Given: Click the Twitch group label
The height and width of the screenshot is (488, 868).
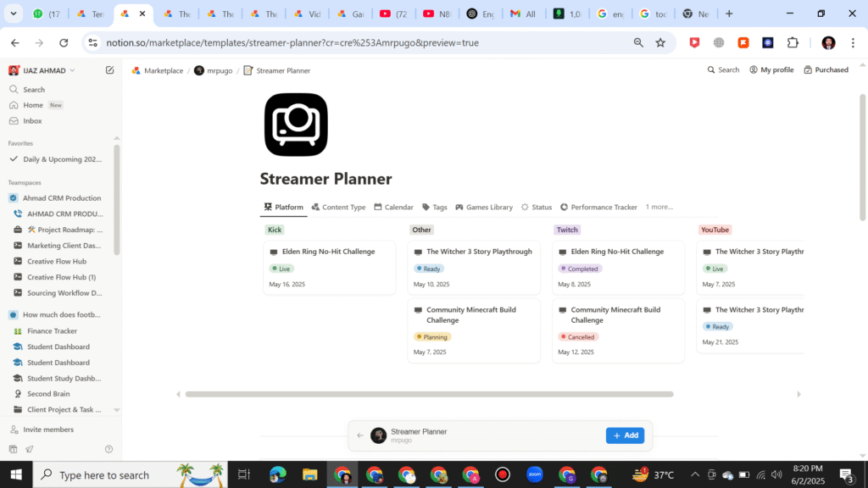Looking at the screenshot, I should tap(567, 230).
